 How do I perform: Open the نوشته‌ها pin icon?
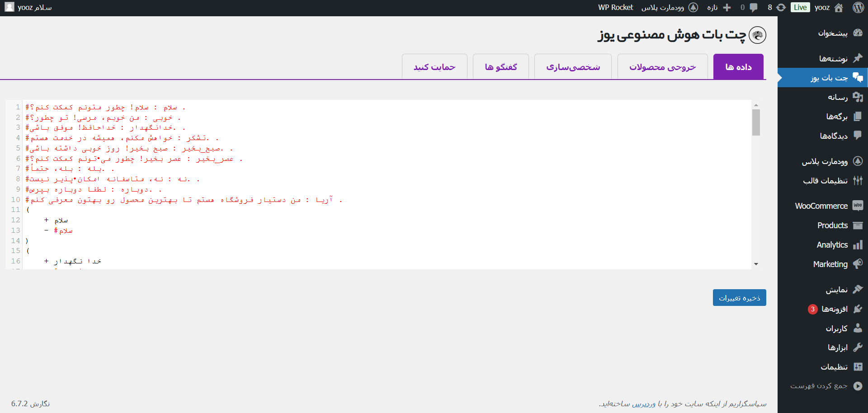coord(858,58)
